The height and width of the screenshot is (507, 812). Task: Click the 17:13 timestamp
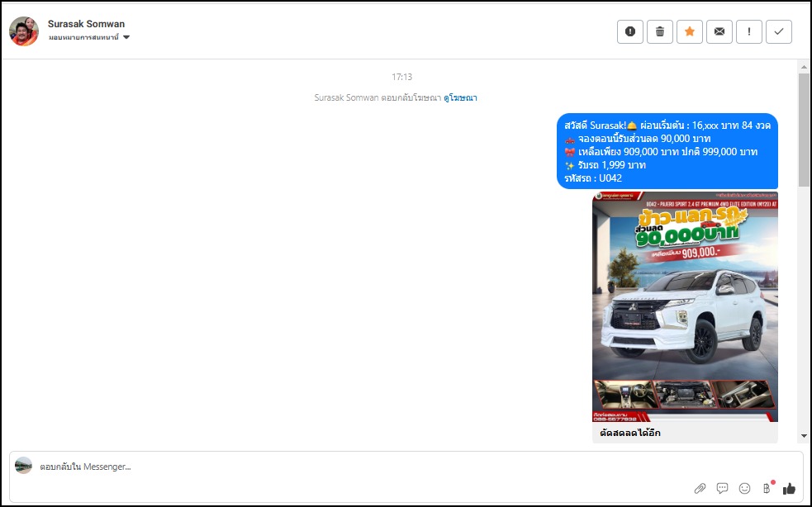401,77
